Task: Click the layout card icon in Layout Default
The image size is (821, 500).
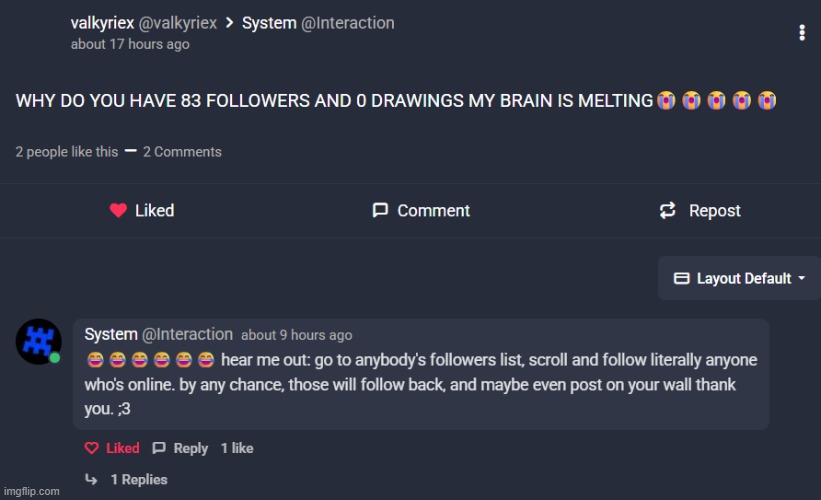Action: (x=681, y=278)
